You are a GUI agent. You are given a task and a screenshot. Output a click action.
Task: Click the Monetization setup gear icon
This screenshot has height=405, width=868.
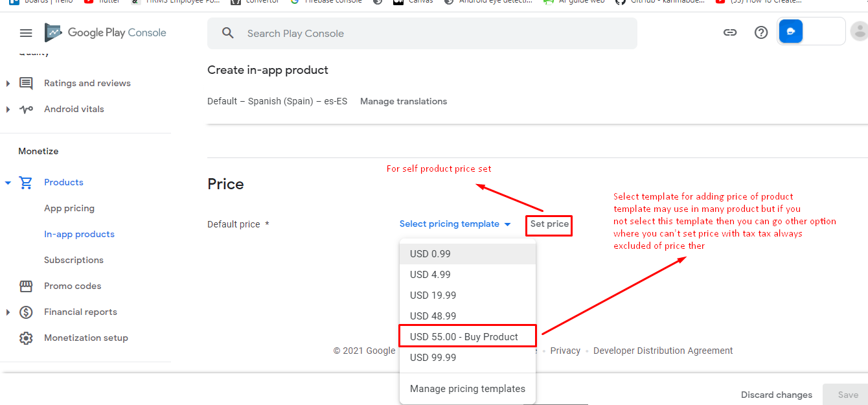pyautogui.click(x=26, y=338)
